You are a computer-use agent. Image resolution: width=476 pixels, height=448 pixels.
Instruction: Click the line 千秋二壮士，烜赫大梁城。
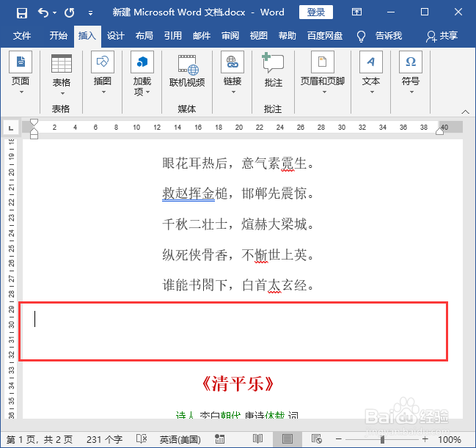[x=238, y=224]
